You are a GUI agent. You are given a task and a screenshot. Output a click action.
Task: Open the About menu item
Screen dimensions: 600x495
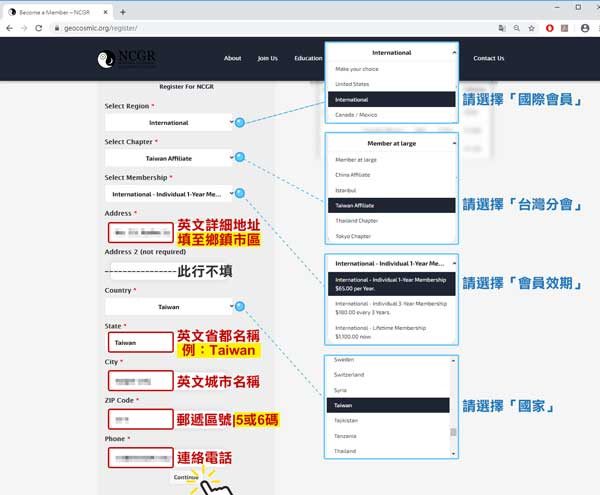click(233, 58)
